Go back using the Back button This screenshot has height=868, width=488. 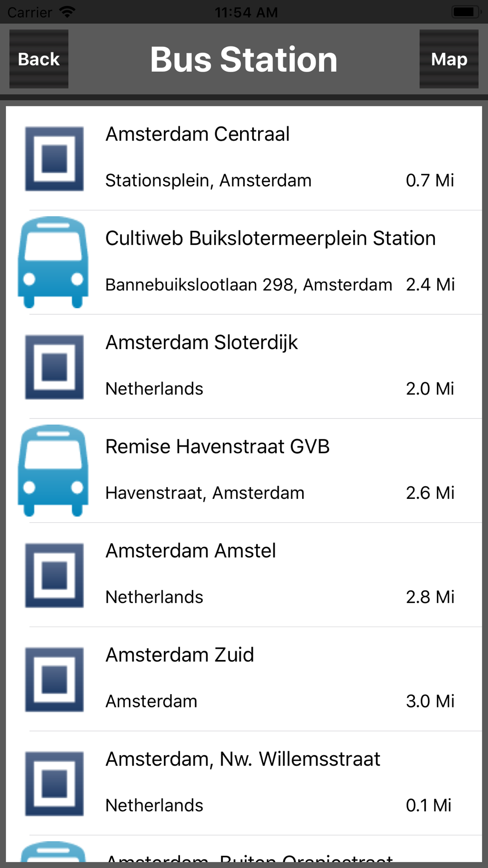point(39,59)
